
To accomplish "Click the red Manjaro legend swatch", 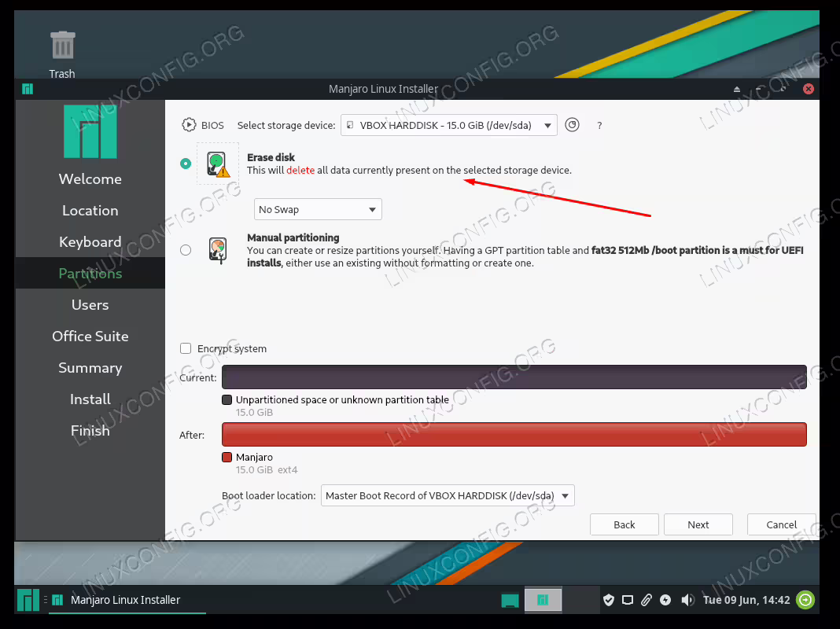I will [x=227, y=457].
